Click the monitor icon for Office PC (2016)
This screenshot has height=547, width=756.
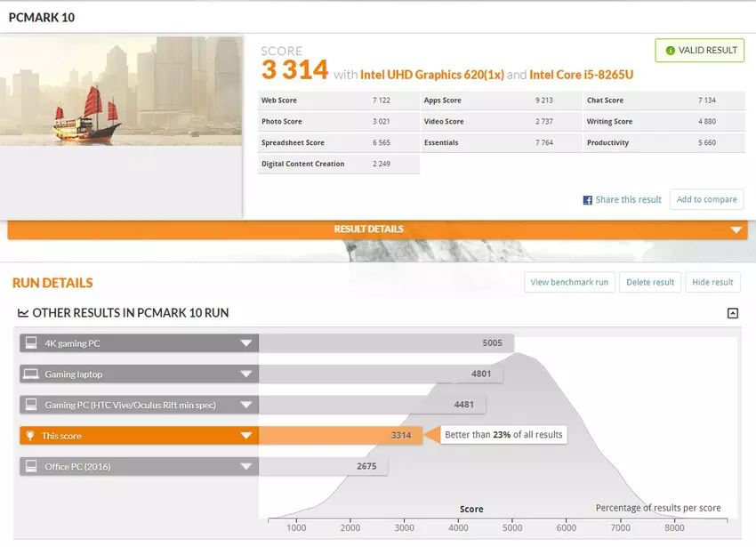[x=31, y=466]
